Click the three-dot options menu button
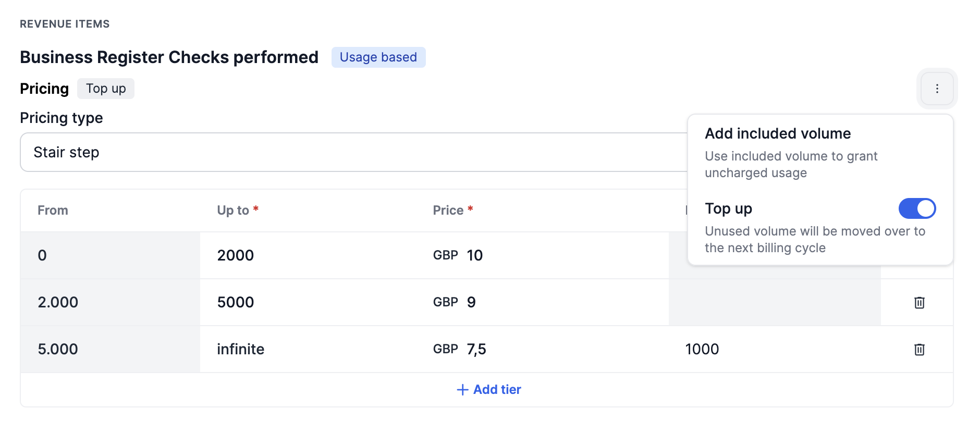Viewport: 980px width, 421px height. [937, 89]
